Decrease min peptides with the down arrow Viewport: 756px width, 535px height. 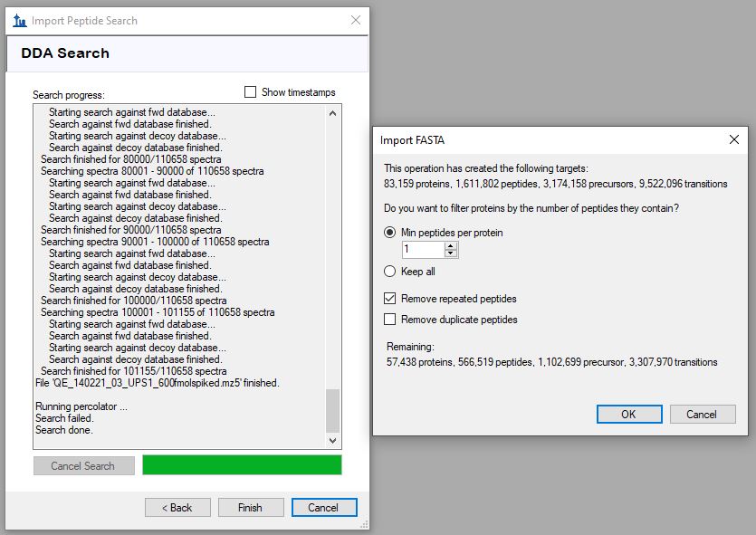451,253
